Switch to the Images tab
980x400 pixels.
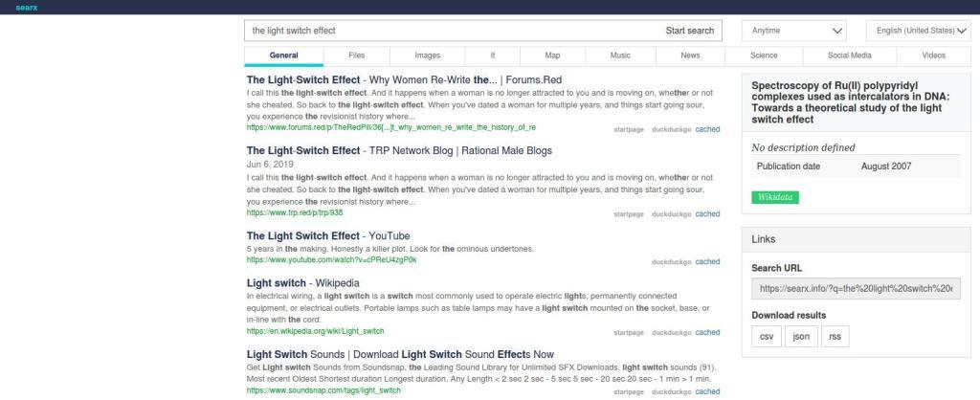[x=428, y=56]
